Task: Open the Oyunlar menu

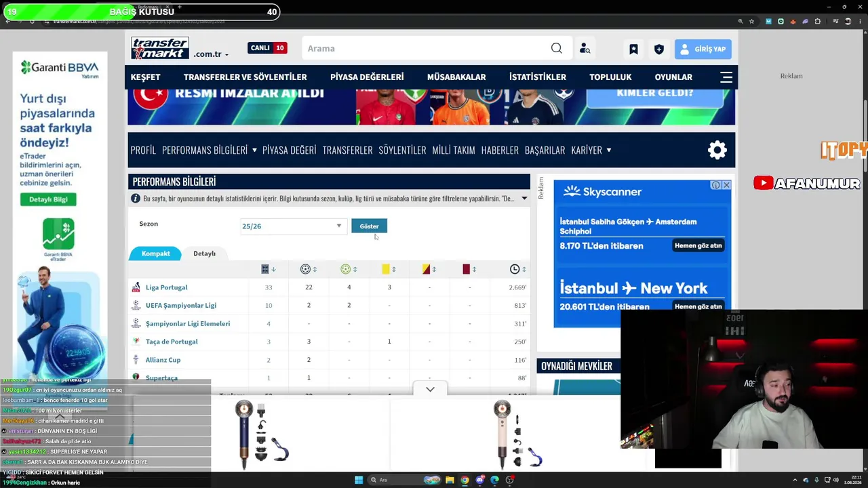Action: (673, 77)
